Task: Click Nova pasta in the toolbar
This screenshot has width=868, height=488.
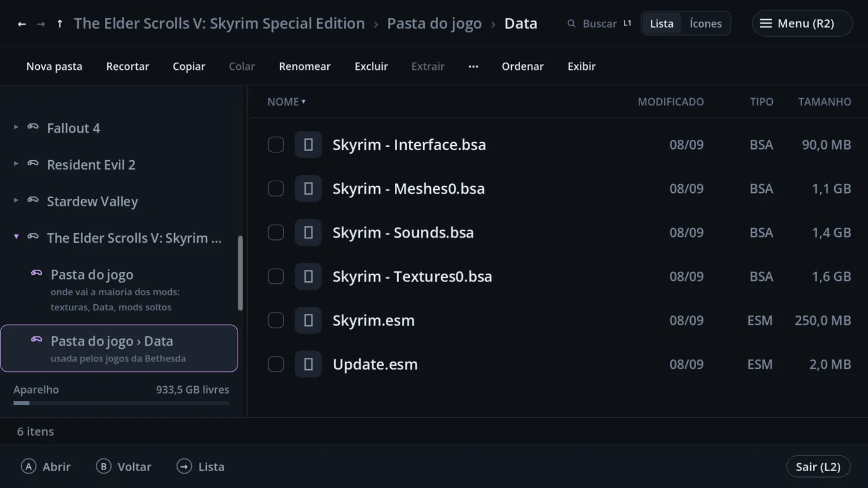Action: [54, 66]
